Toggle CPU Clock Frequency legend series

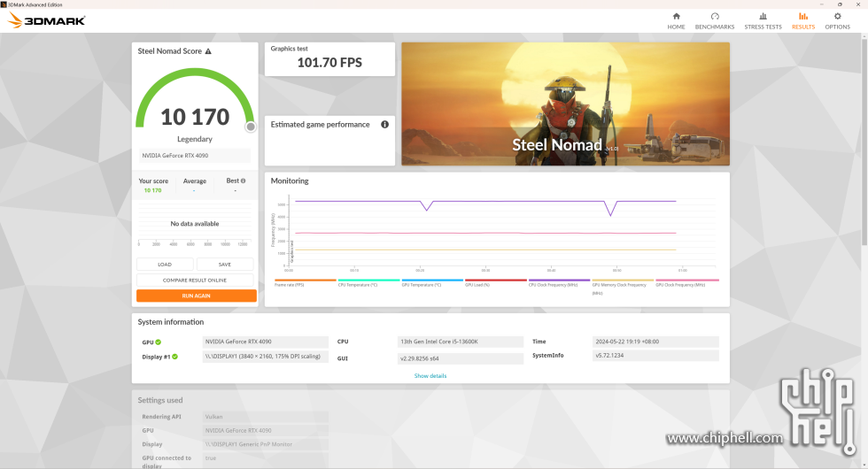pyautogui.click(x=559, y=282)
